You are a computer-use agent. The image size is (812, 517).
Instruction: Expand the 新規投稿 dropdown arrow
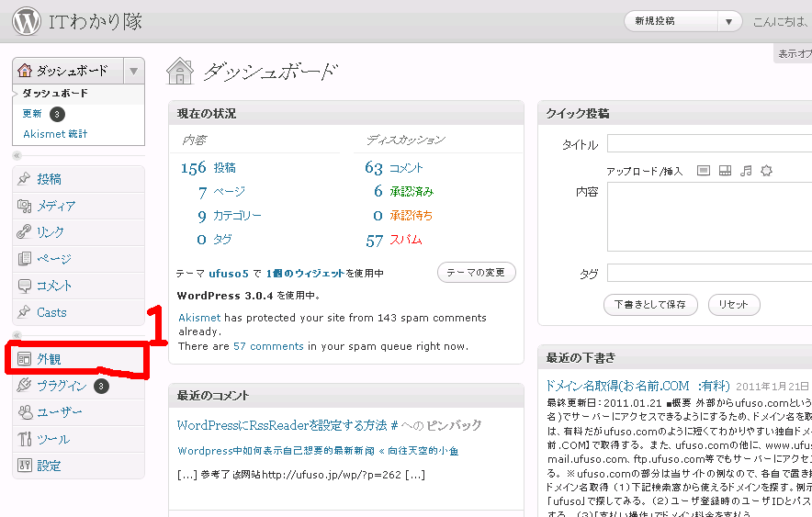729,22
